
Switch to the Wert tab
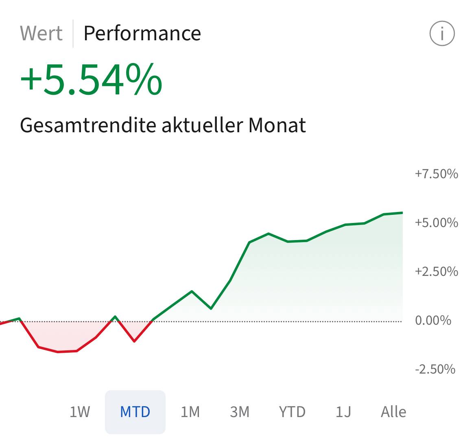pos(41,33)
